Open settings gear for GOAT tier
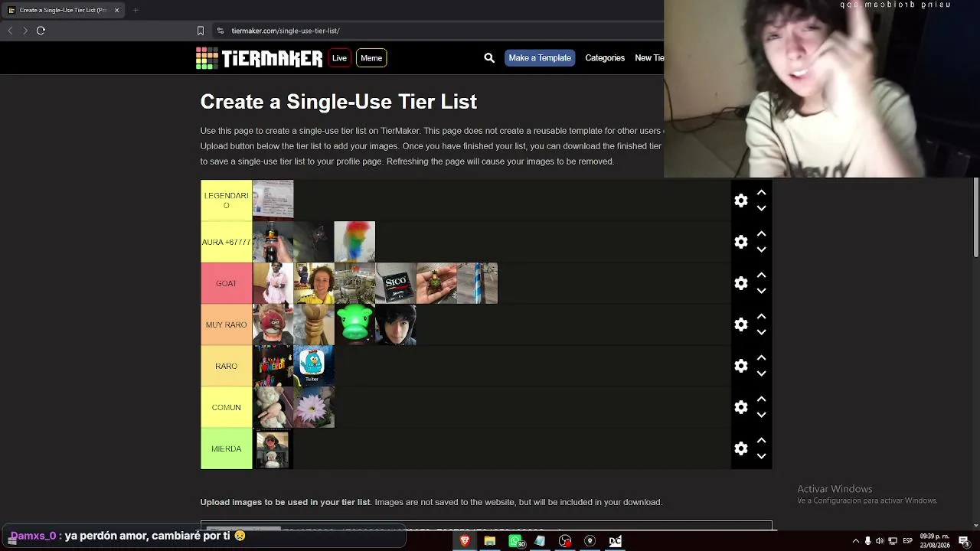Image resolution: width=980 pixels, height=551 pixels. point(740,283)
